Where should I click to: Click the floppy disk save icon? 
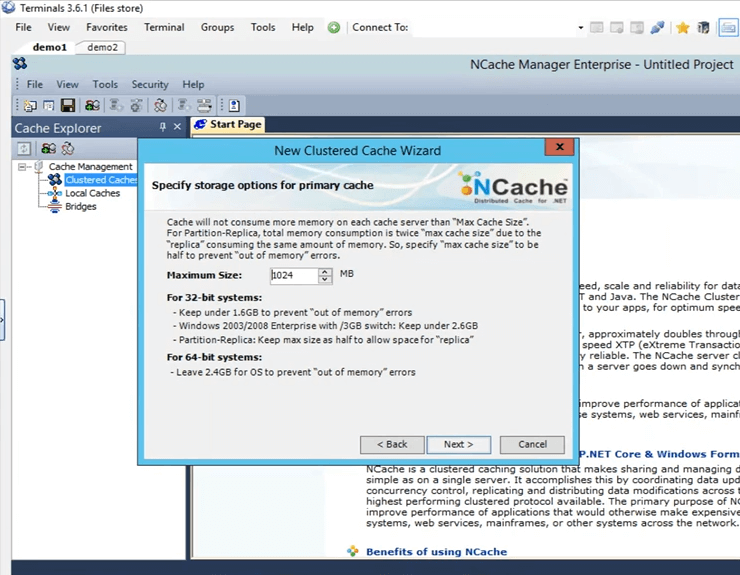tap(68, 105)
